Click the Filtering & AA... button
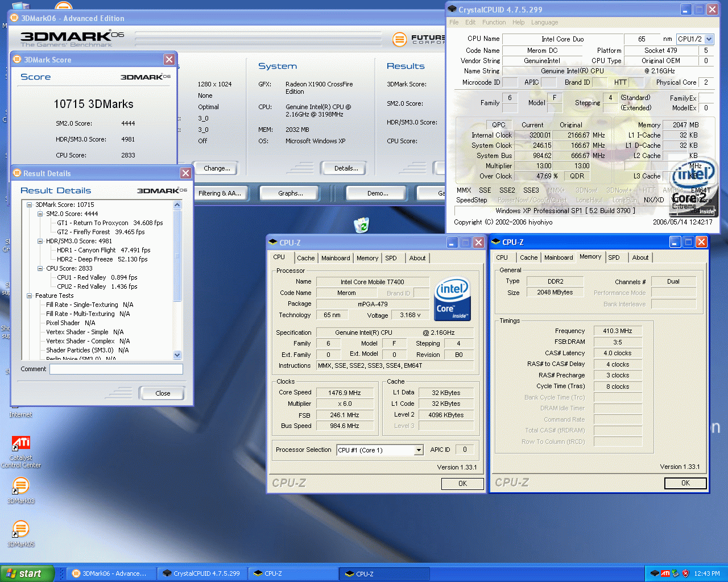Viewport: 728px width, 582px height. pos(220,193)
